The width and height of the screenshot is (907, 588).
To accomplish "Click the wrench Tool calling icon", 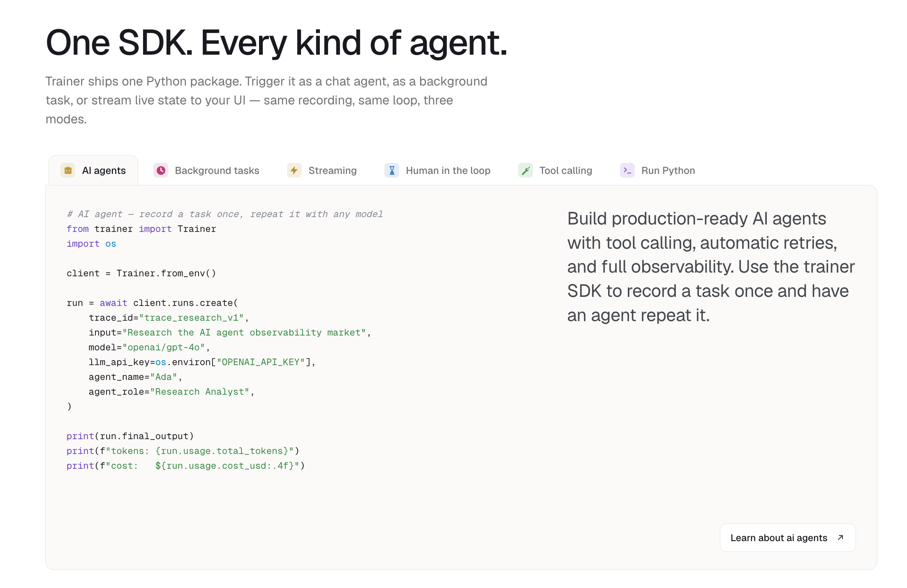I will 525,170.
